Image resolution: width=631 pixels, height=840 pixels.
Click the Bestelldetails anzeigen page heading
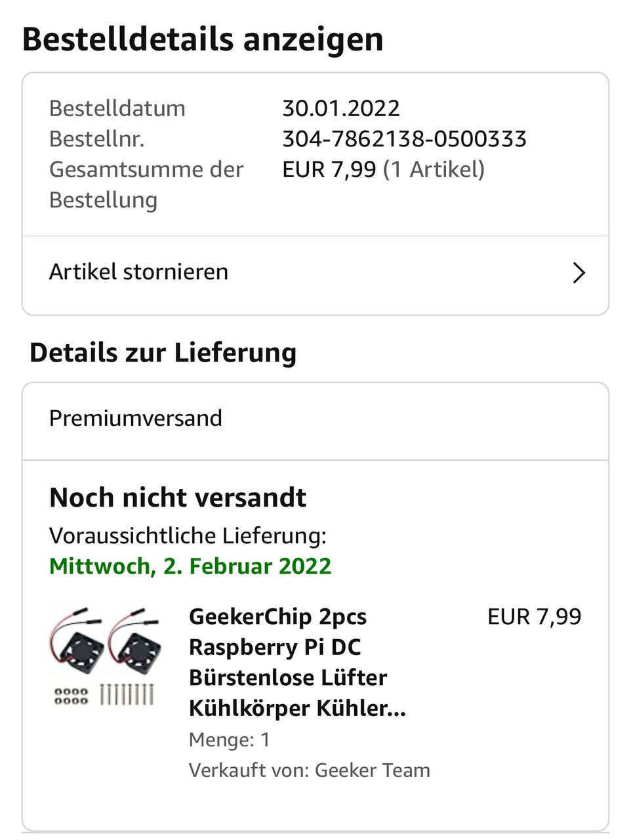point(203,39)
